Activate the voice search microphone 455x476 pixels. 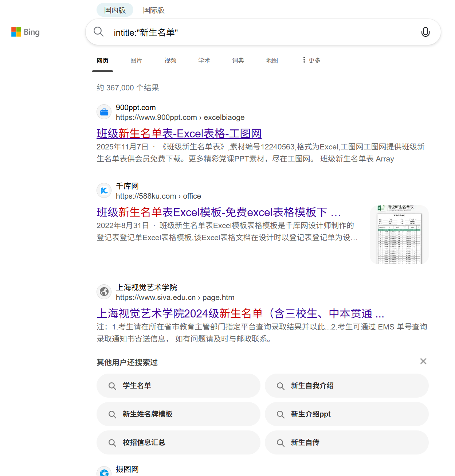point(425,32)
